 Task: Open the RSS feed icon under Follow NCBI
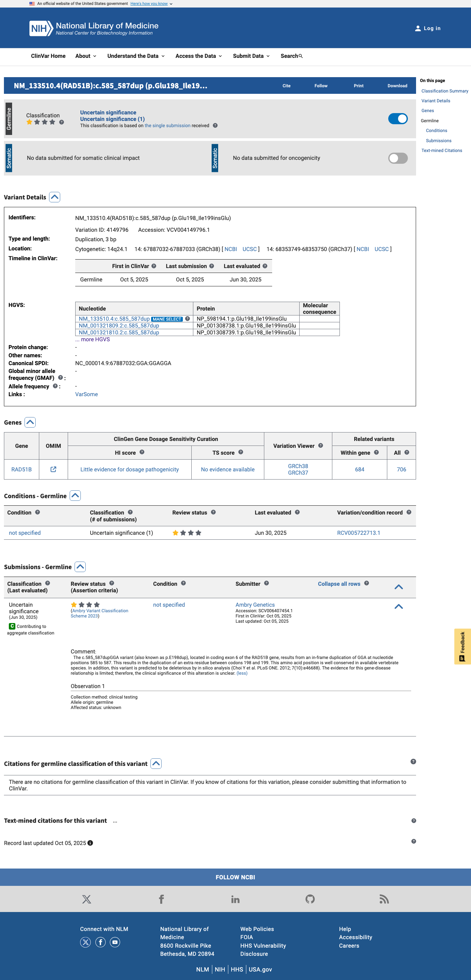[384, 899]
